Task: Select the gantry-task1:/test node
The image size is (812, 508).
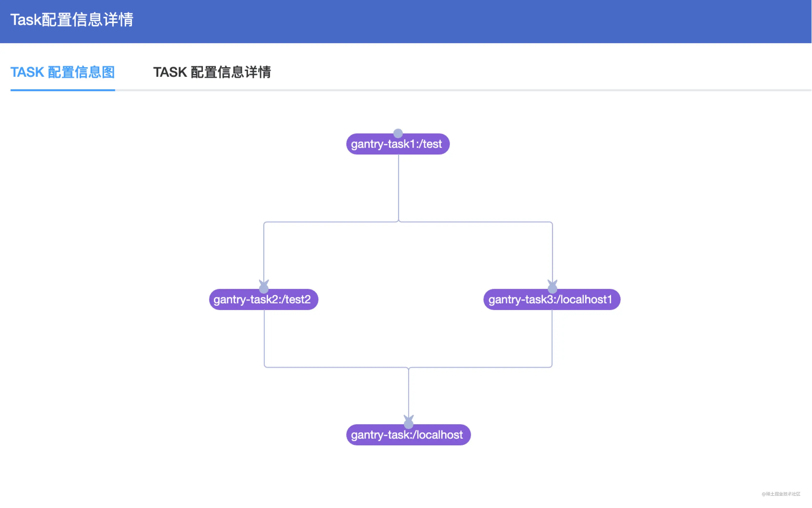Action: (x=398, y=144)
